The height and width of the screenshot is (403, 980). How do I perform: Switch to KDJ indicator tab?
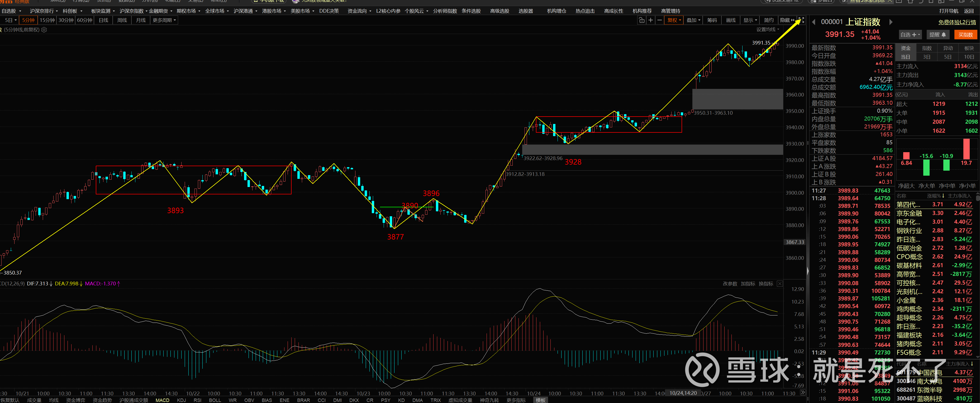(x=182, y=400)
